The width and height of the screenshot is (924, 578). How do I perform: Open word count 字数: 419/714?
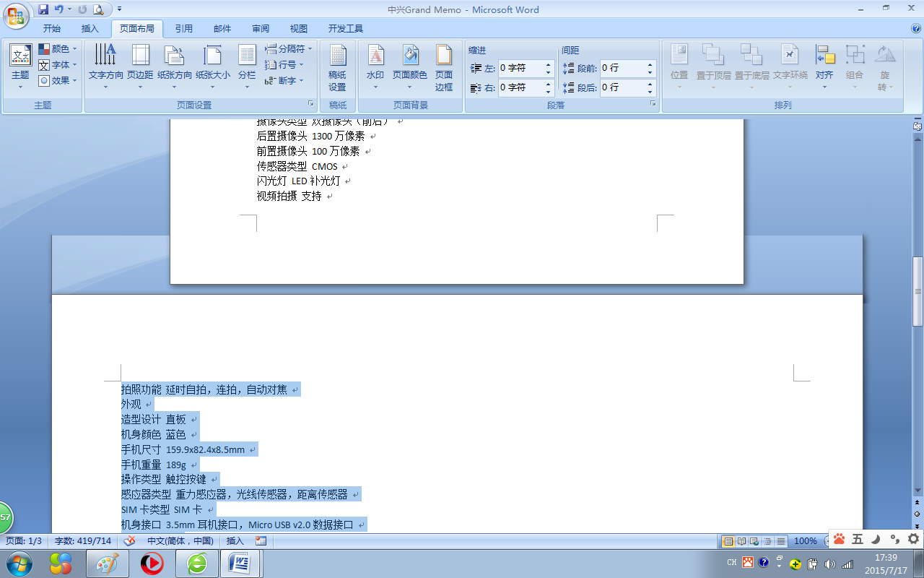[83, 541]
